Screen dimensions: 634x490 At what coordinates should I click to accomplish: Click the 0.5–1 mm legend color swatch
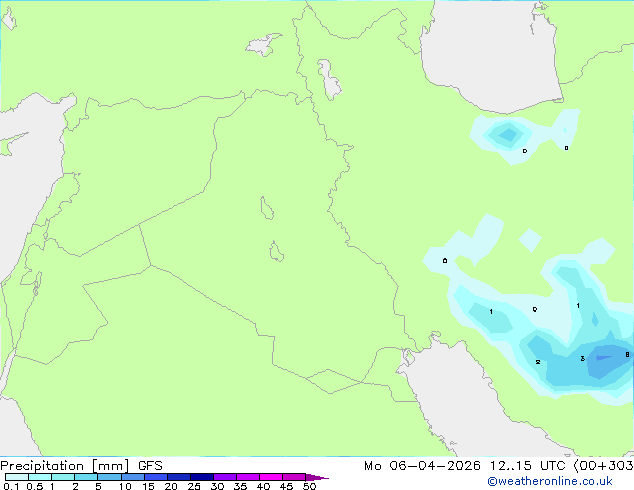tap(40, 477)
